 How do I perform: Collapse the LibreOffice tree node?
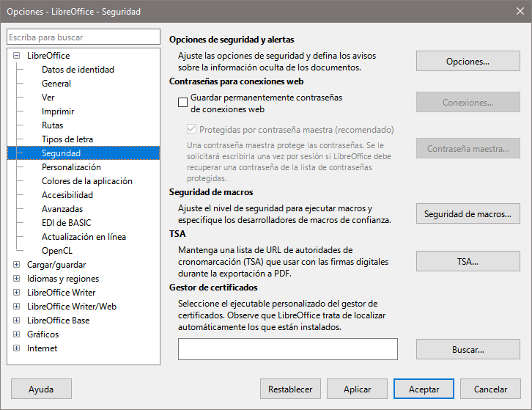point(16,55)
